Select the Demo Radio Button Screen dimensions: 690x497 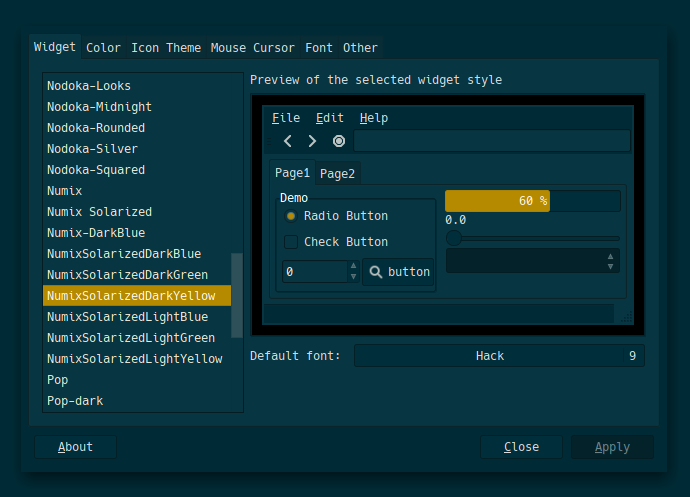(x=291, y=216)
